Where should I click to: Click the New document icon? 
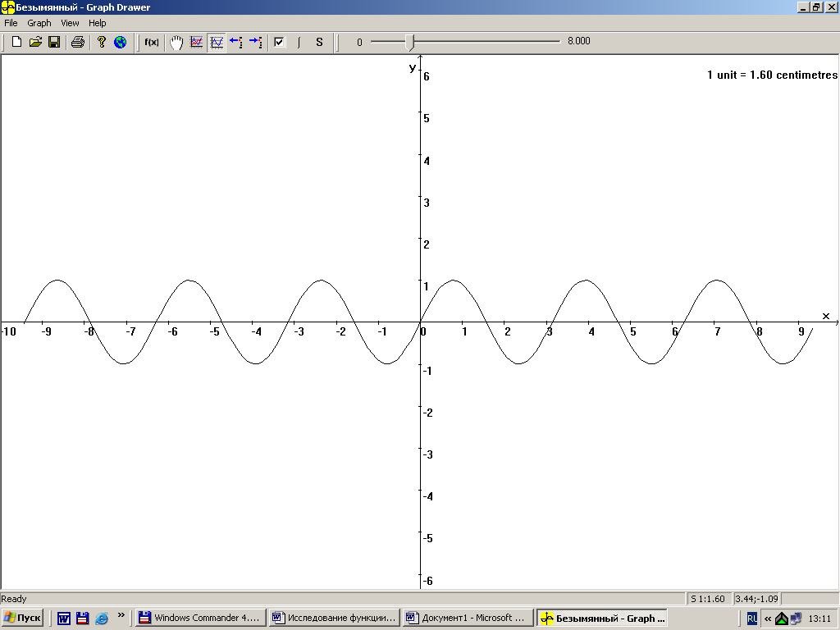tap(16, 42)
